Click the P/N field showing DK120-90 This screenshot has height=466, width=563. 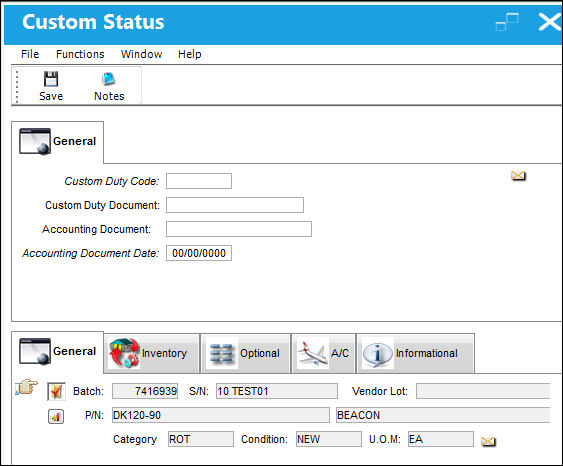point(220,415)
